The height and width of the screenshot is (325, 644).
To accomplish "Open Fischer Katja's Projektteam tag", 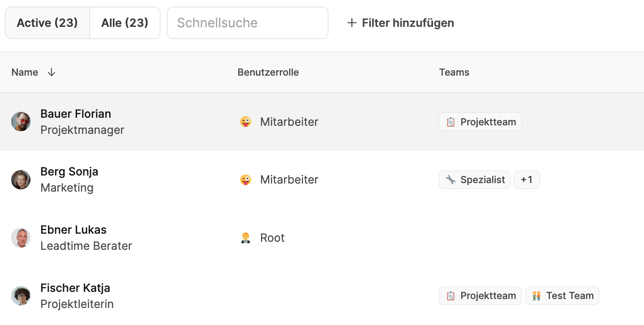I will coord(480,296).
